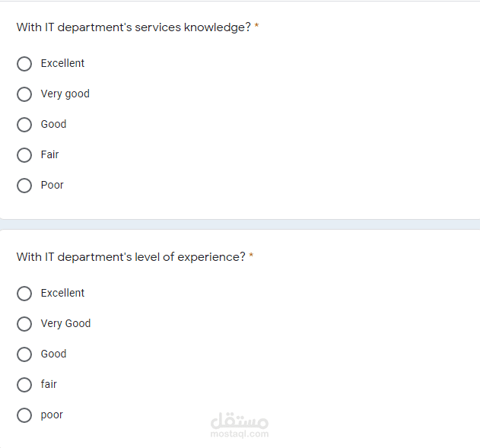
Task: Click the 'Poor' label text in first question
Action: tap(52, 186)
